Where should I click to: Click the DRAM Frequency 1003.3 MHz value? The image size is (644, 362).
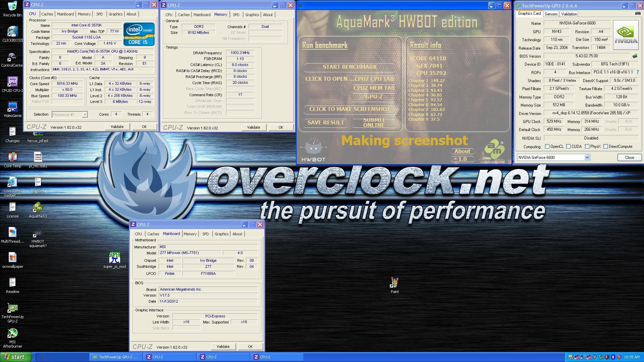240,53
